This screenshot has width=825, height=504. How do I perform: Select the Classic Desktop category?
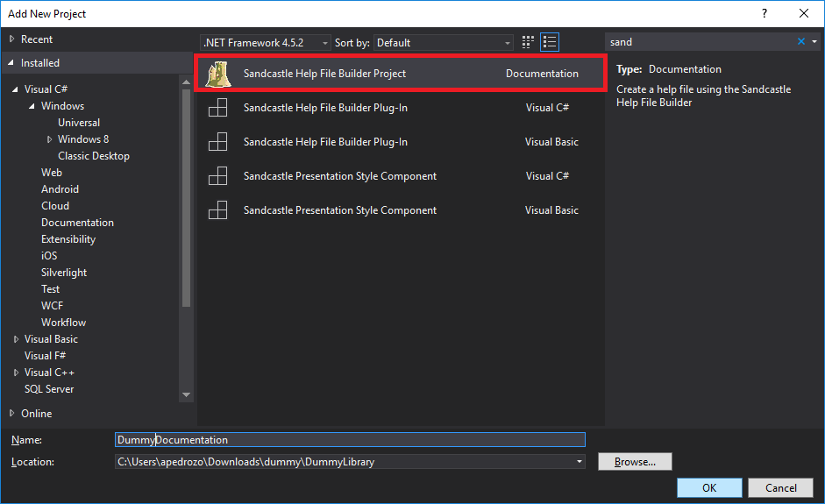click(94, 156)
